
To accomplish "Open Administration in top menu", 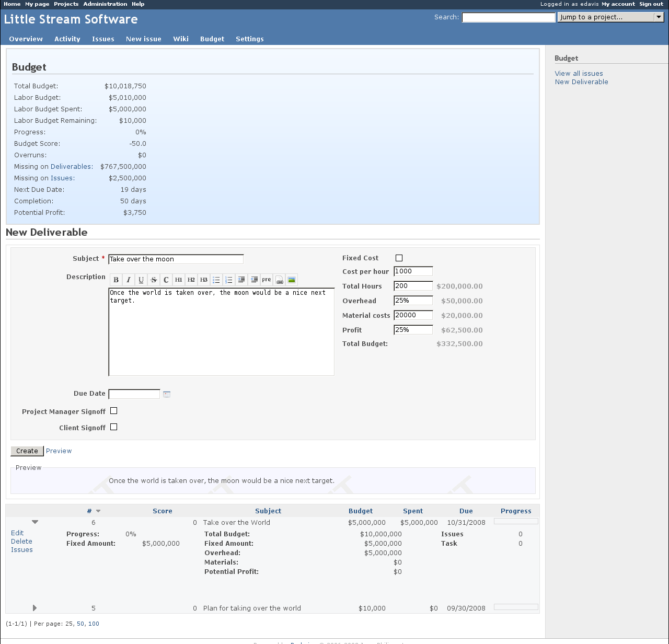I will click(x=105, y=4).
